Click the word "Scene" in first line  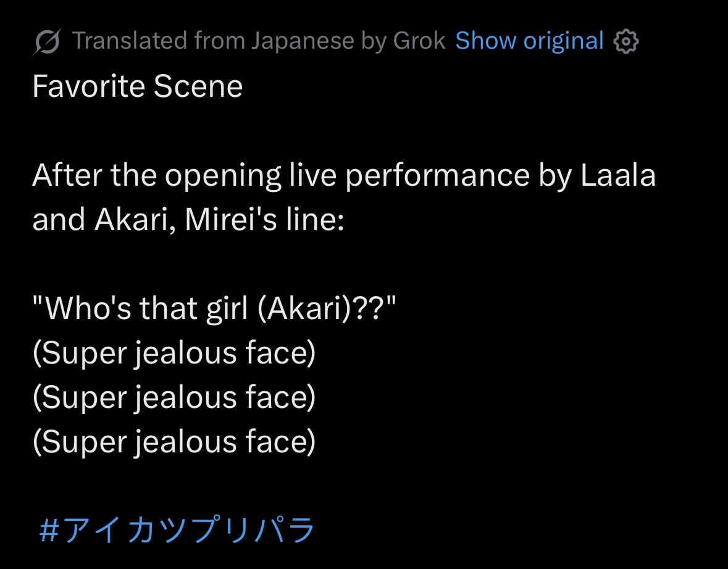coord(198,86)
